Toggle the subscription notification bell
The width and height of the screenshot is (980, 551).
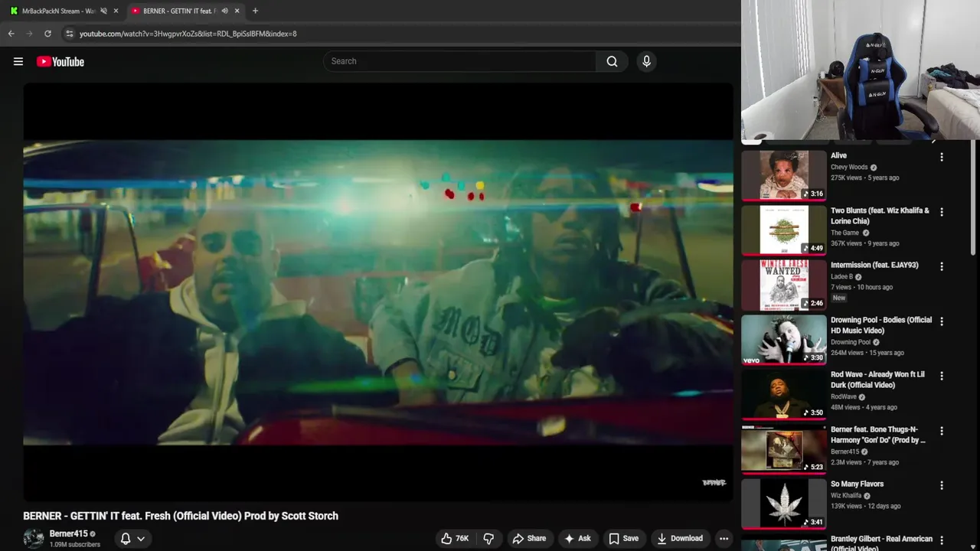tap(126, 539)
